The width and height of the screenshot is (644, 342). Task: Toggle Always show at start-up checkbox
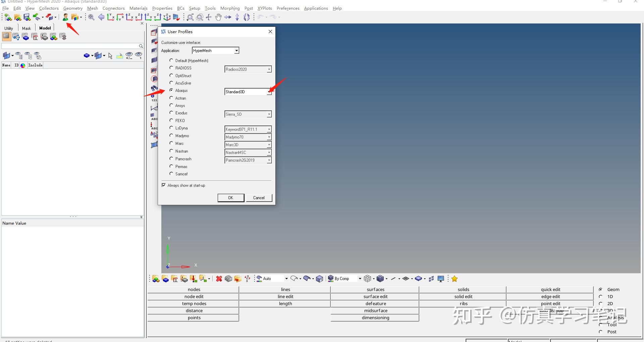pos(164,185)
